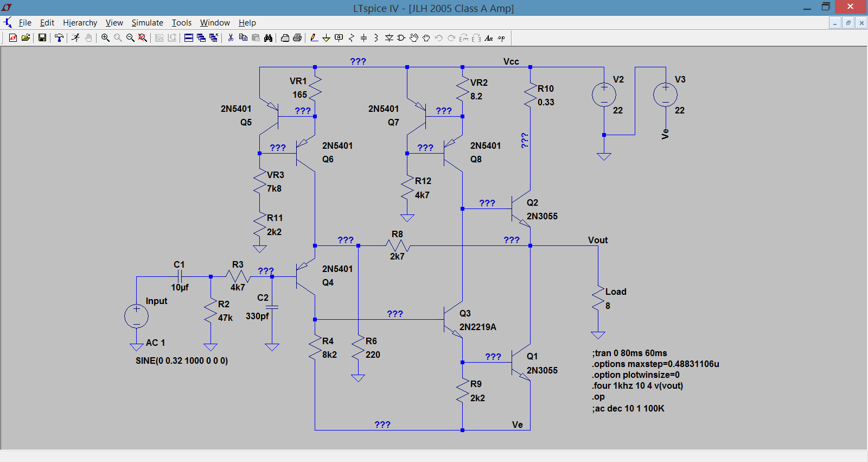Image resolution: width=868 pixels, height=462 pixels.
Task: Halt the simulation with the hand icon
Action: click(x=88, y=38)
